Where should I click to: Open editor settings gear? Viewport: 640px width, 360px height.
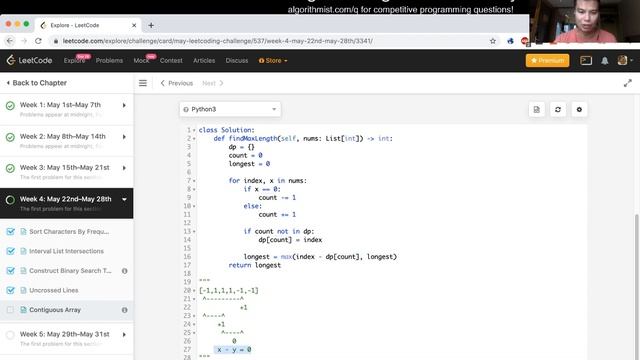click(x=579, y=109)
